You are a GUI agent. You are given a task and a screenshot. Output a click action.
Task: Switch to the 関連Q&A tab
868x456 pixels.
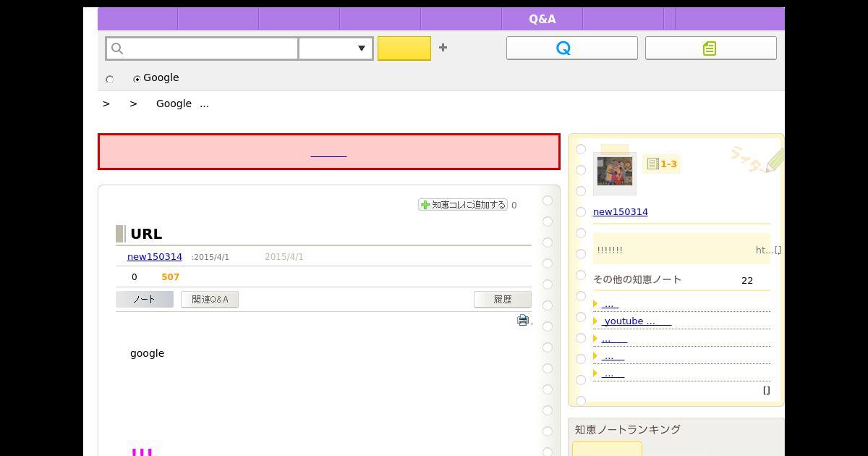click(210, 300)
